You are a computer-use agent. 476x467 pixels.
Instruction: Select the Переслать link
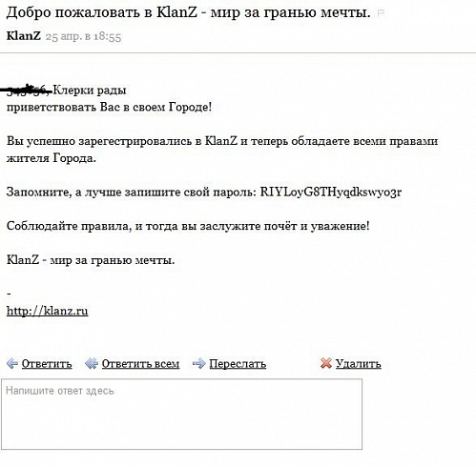click(238, 364)
